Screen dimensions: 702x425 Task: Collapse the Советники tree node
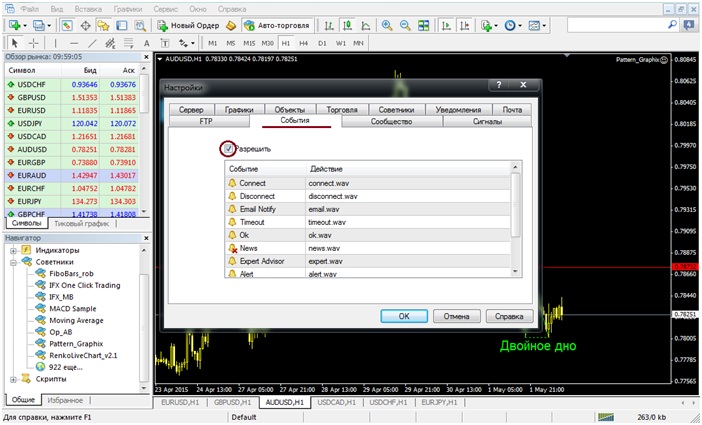click(14, 262)
